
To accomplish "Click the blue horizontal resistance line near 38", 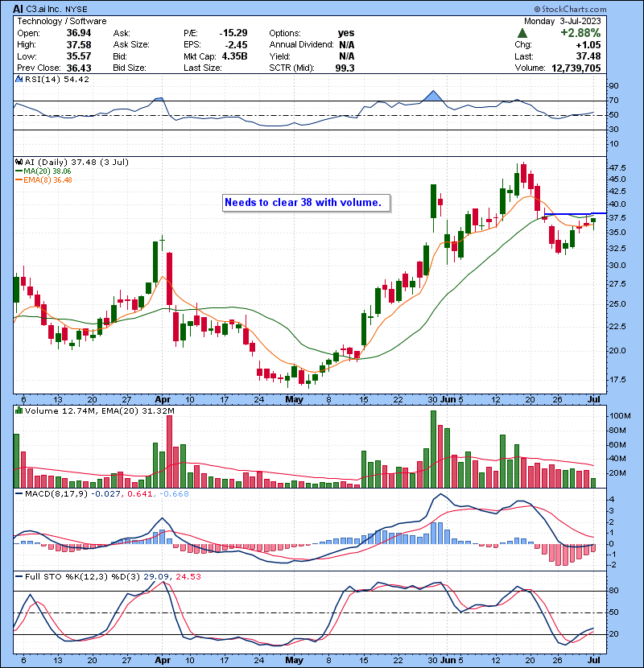I will (576, 213).
